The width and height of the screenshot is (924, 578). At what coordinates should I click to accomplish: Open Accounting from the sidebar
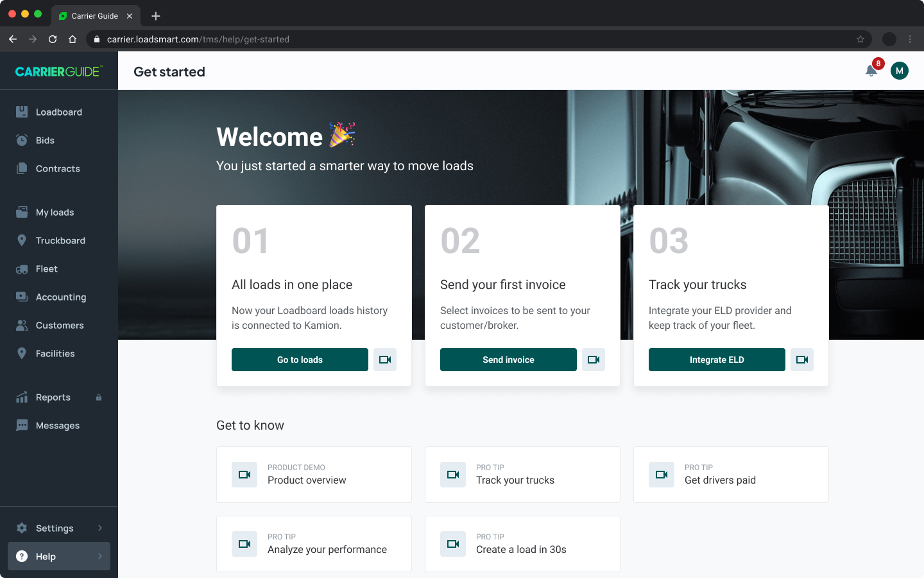tap(59, 297)
